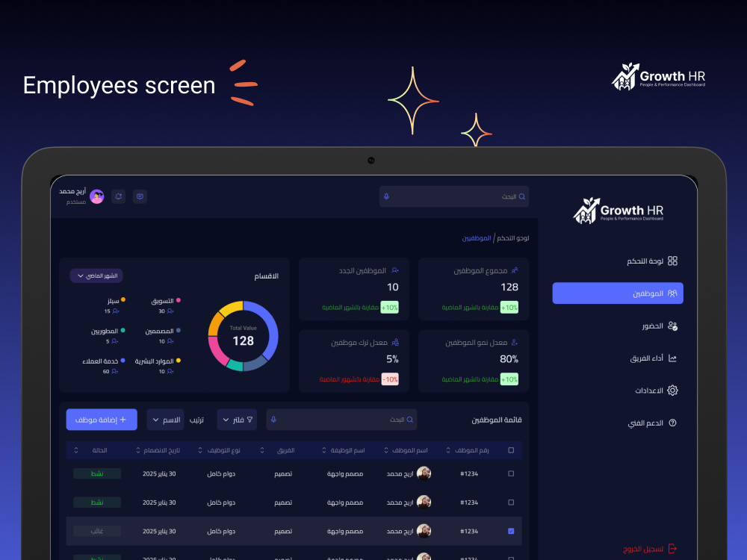Click the 80% value on growth card

509,359
